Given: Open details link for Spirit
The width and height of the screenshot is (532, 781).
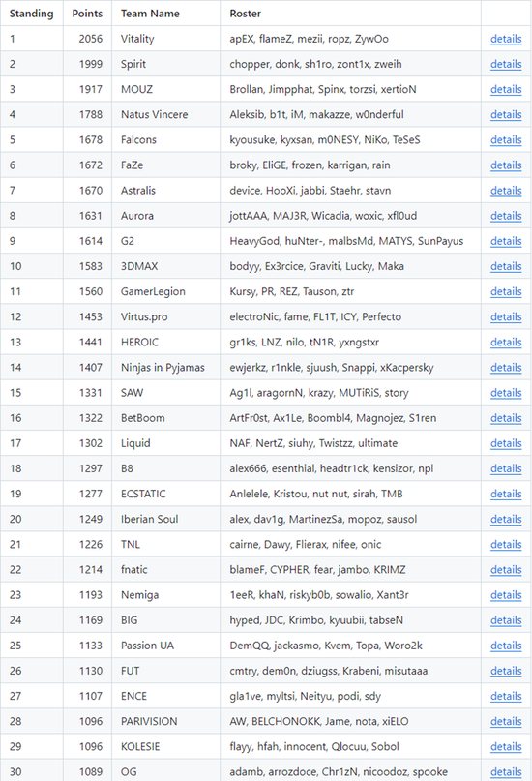Looking at the screenshot, I should click(506, 64).
